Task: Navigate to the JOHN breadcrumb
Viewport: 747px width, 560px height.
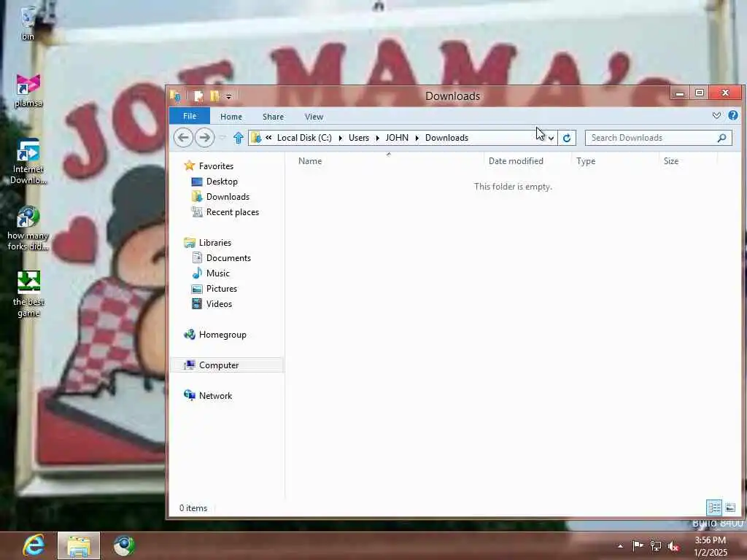Action: pyautogui.click(x=397, y=138)
